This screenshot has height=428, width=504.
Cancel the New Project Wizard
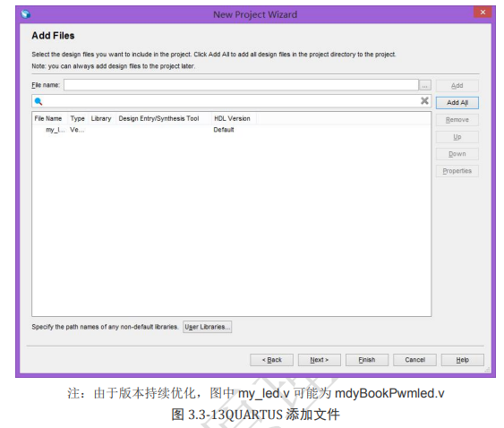pos(414,360)
